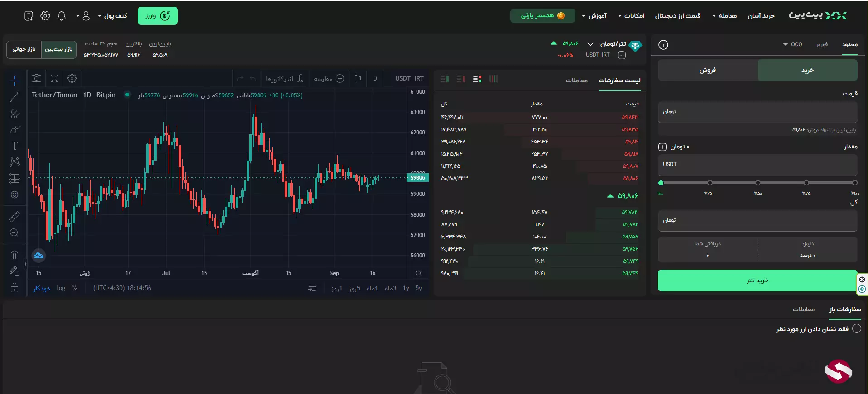Open the لیست سفارشات tab
The height and width of the screenshot is (394, 868).
(x=619, y=81)
